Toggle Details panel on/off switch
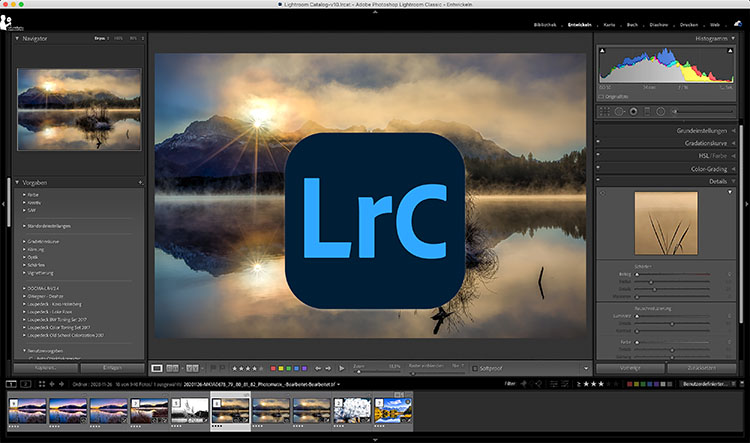This screenshot has height=443, width=750. coord(598,180)
